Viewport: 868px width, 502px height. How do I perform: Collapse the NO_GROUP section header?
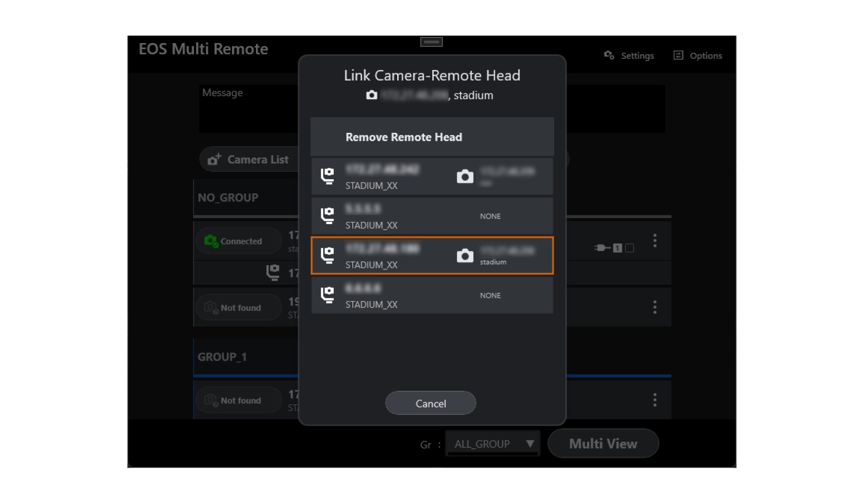click(x=228, y=198)
